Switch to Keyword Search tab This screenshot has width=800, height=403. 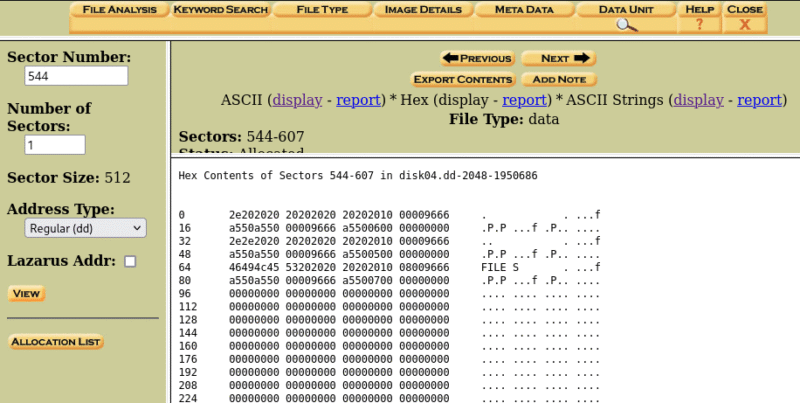[x=220, y=10]
